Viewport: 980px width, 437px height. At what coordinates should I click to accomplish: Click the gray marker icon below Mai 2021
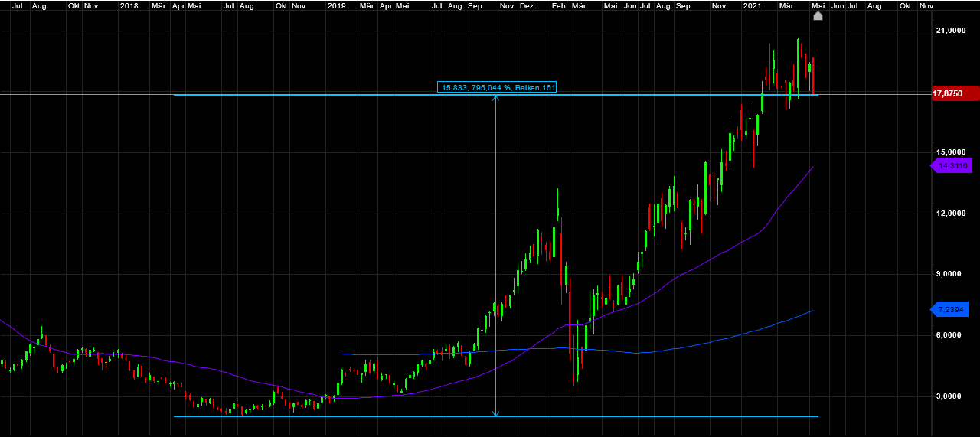tap(818, 16)
